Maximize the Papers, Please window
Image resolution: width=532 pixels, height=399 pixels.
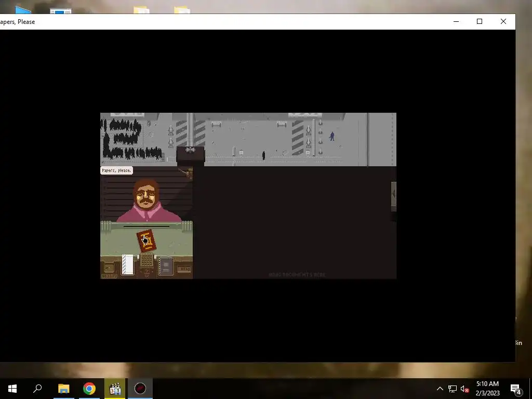coord(480,21)
